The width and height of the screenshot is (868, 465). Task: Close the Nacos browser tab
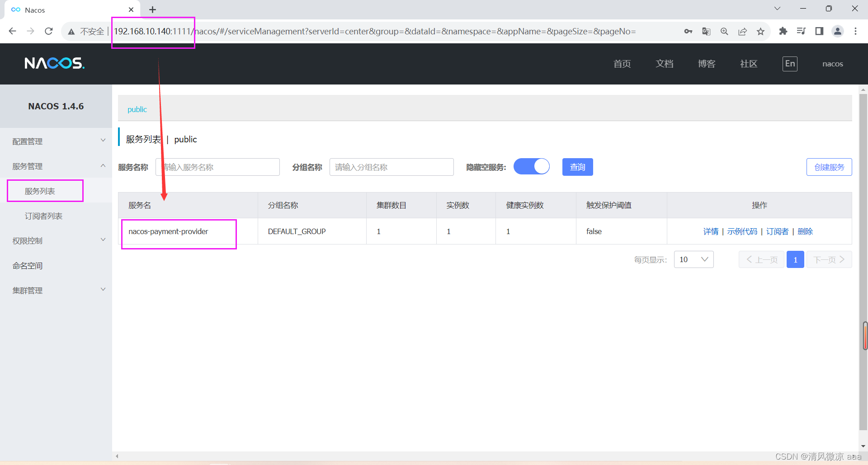click(x=131, y=9)
